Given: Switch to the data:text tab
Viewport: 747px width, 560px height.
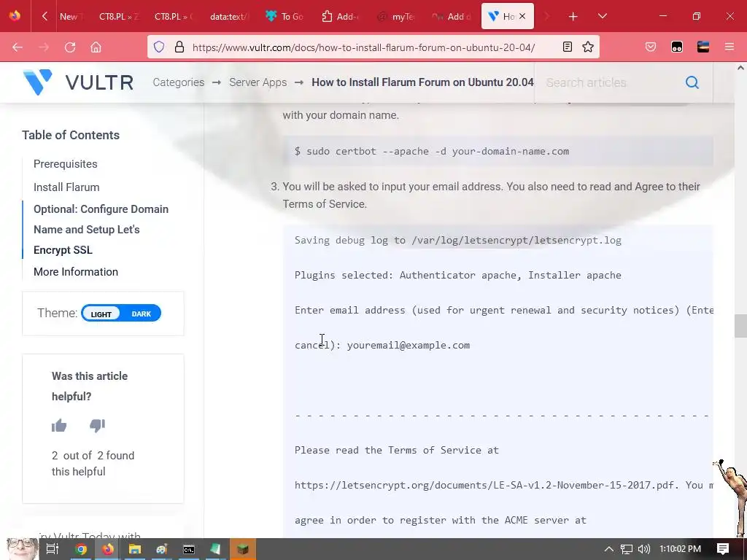Looking at the screenshot, I should click(230, 17).
